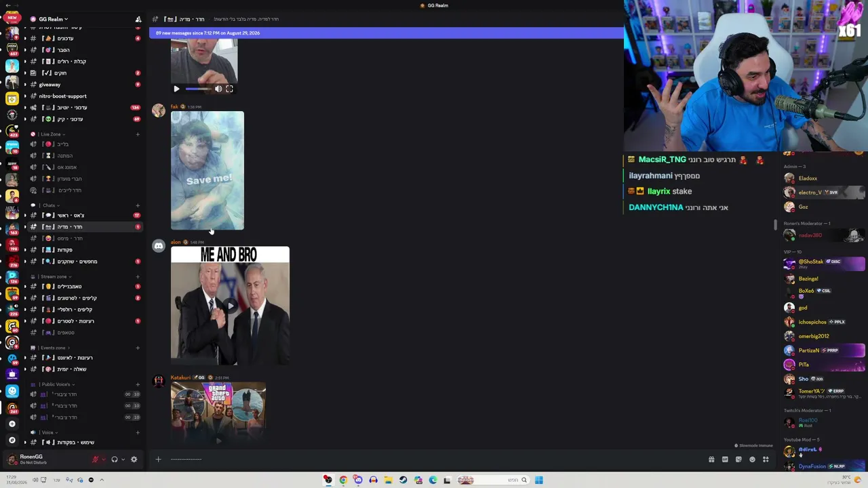Toggle microphone mute in user panel

pos(95,460)
